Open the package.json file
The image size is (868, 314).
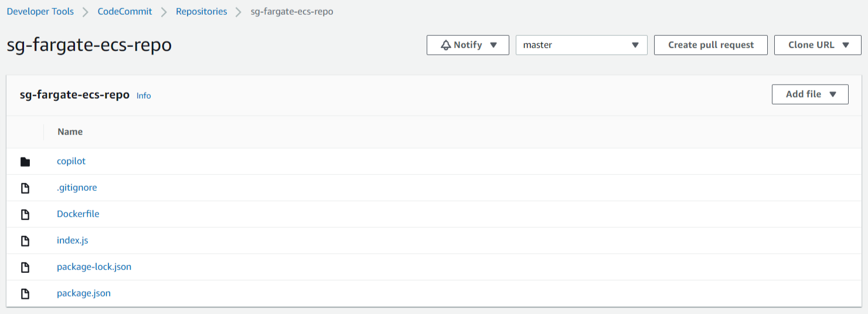pos(84,293)
